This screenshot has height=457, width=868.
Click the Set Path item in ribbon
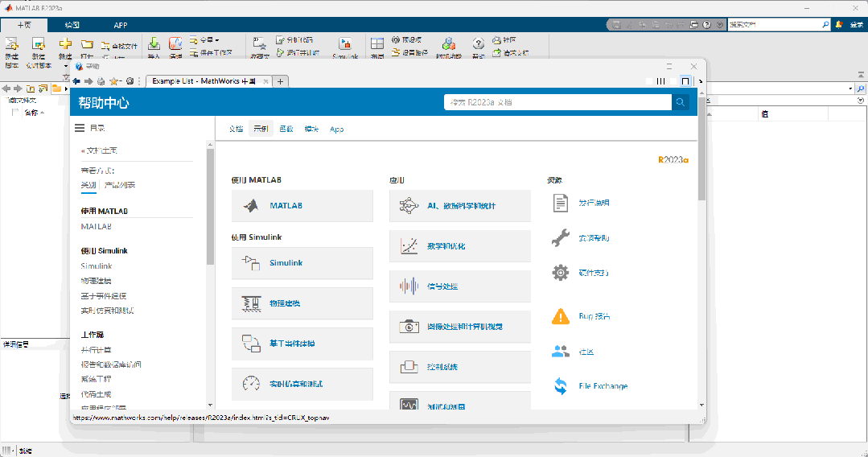409,52
